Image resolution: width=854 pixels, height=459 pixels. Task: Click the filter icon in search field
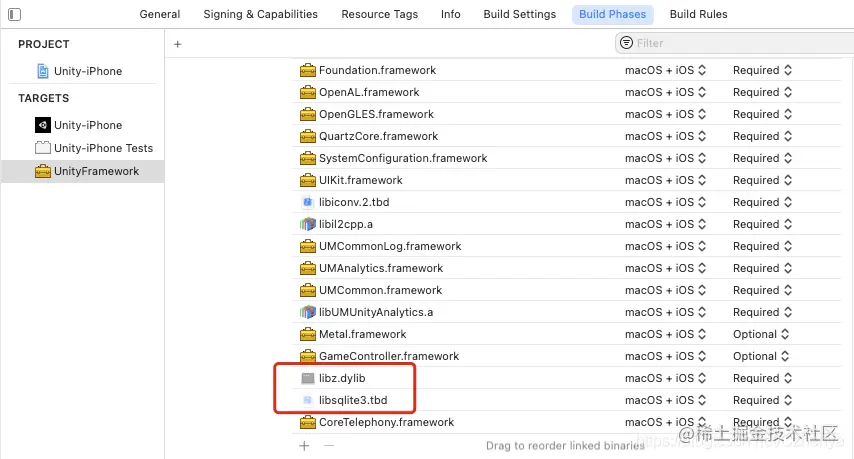click(x=626, y=42)
